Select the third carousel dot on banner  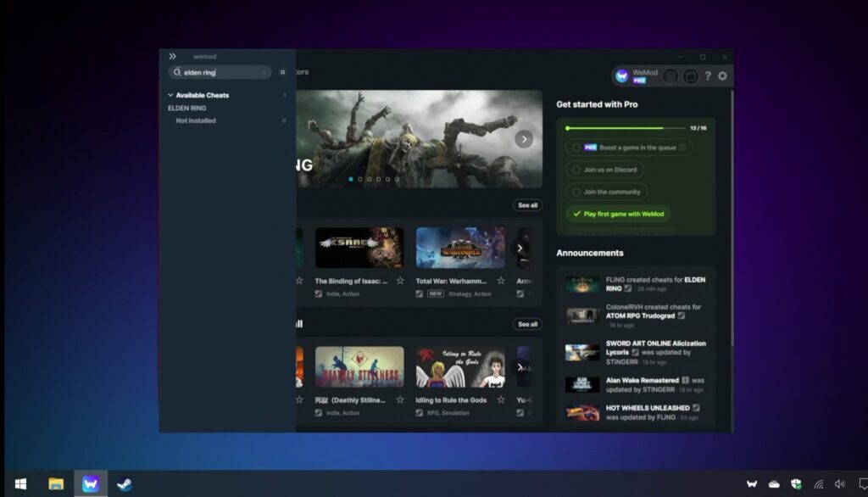[x=370, y=179]
